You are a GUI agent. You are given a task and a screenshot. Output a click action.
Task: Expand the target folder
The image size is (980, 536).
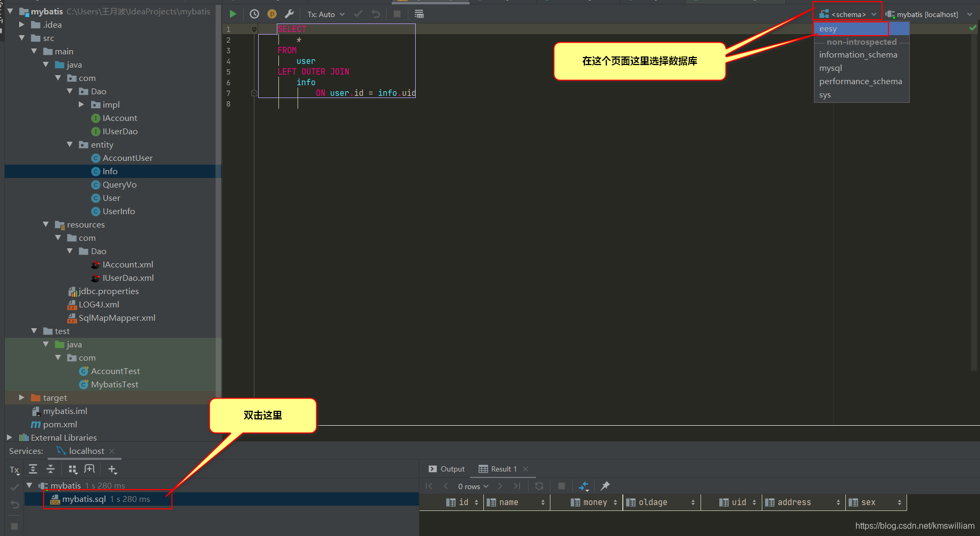coord(22,397)
